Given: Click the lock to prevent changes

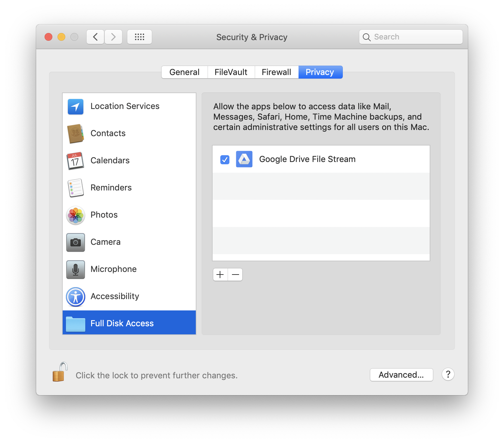Looking at the screenshot, I should point(60,372).
